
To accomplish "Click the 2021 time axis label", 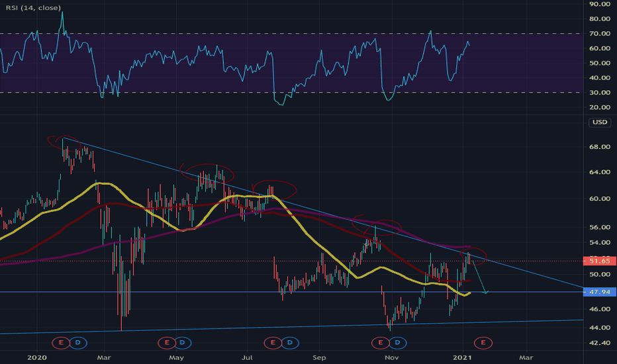I will click(462, 357).
